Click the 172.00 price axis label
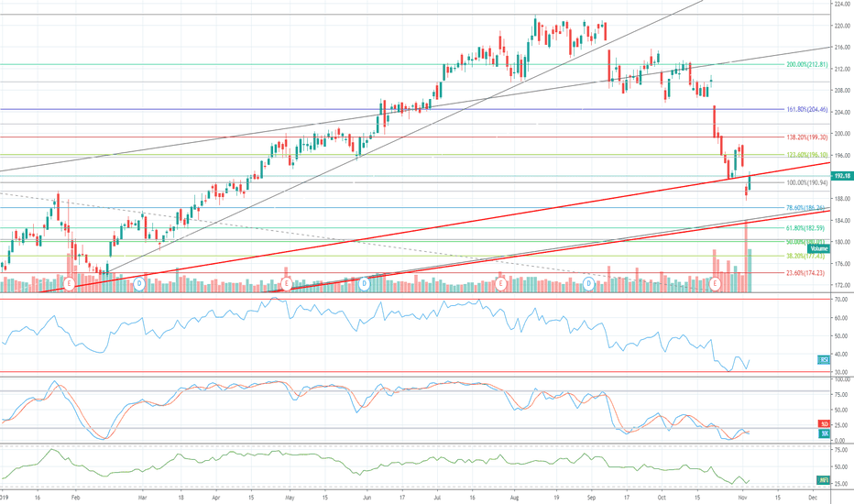This screenshot has height=504, width=854. pos(843,286)
